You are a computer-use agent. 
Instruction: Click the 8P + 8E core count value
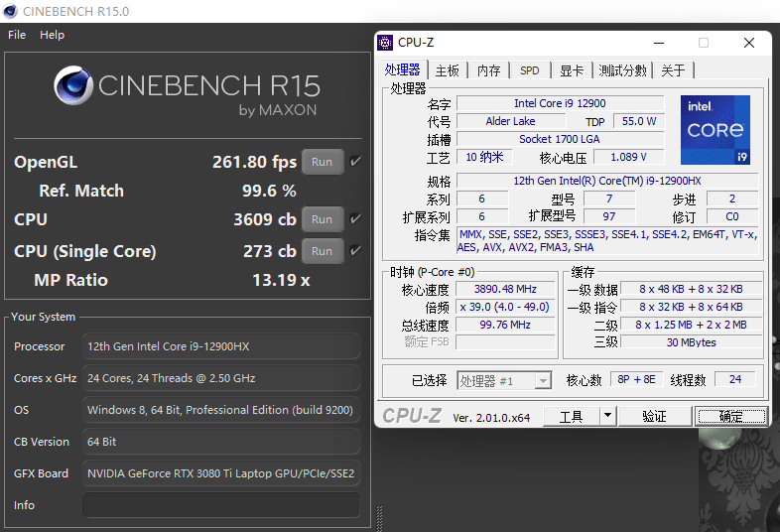637,379
